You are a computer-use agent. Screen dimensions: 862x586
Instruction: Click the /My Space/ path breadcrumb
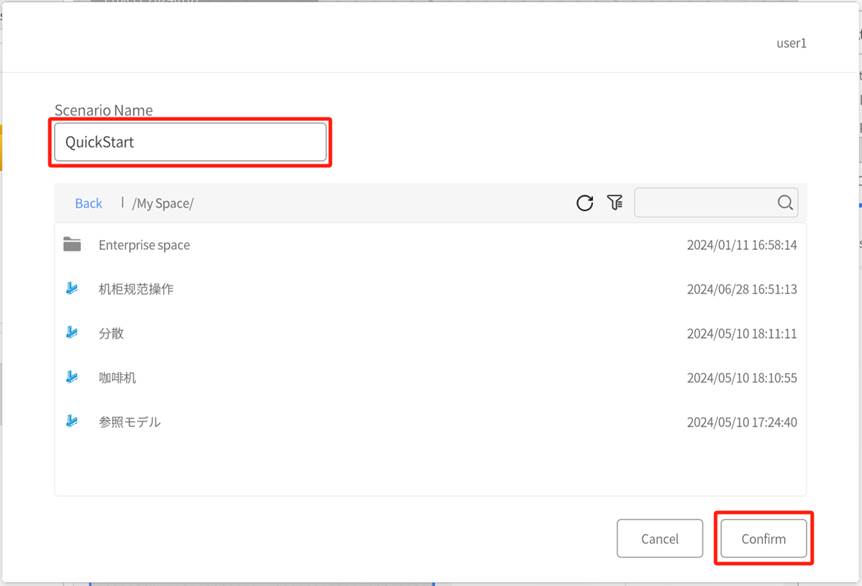pos(163,203)
